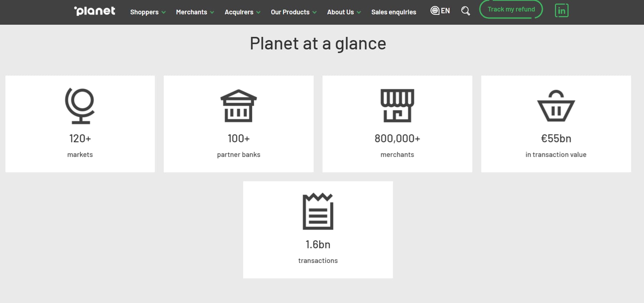644x303 pixels.
Task: Click the €55bn transaction value card
Action: [556, 124]
